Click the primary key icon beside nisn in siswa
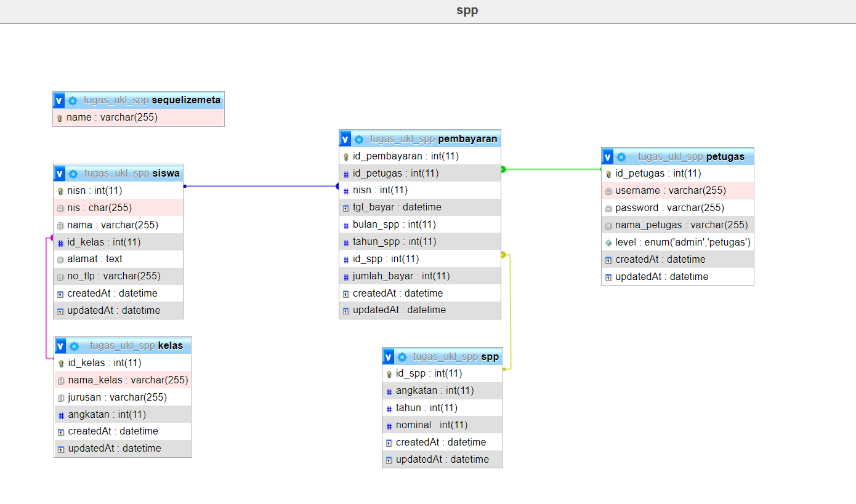The height and width of the screenshot is (504, 856). pos(60,191)
